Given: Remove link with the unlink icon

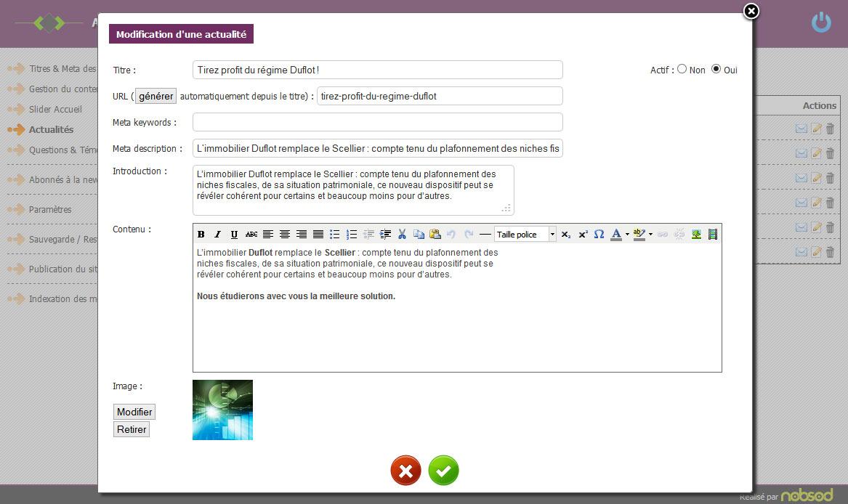Looking at the screenshot, I should pos(679,234).
